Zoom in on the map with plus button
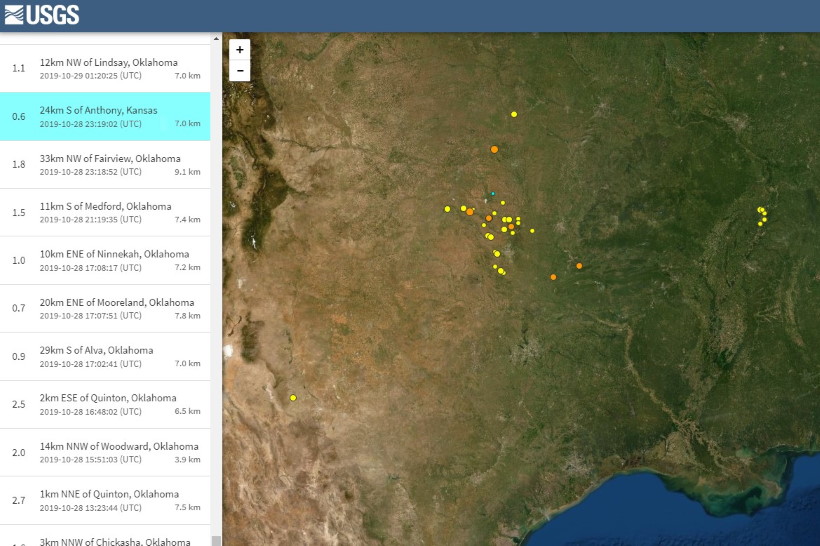This screenshot has width=820, height=546. point(239,49)
